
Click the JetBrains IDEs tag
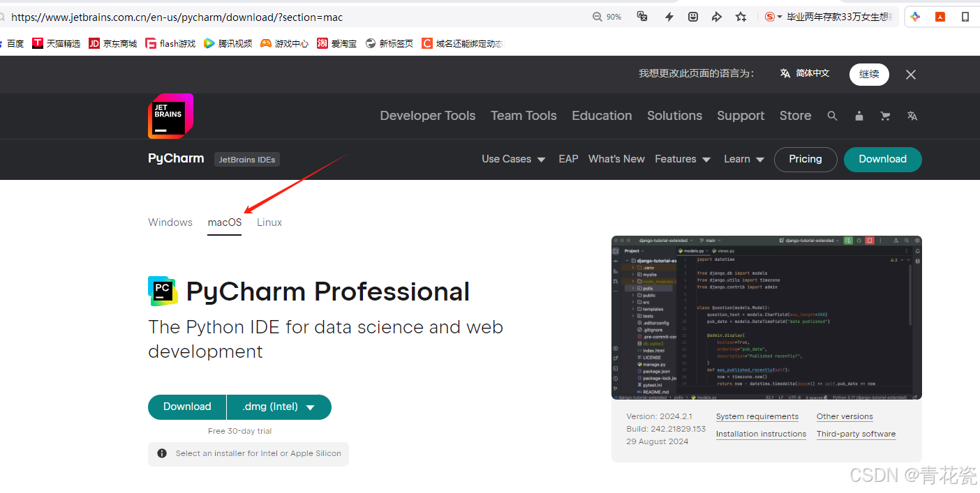click(x=247, y=160)
